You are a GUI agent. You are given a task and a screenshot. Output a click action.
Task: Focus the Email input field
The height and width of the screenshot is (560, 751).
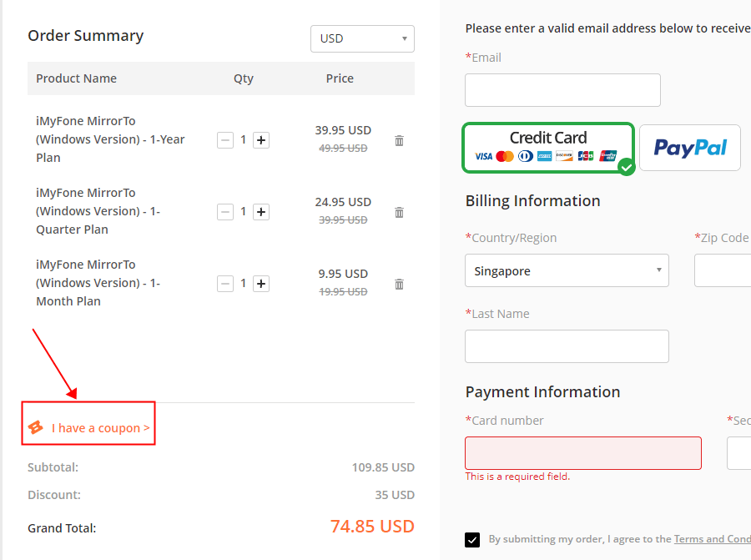(x=562, y=90)
